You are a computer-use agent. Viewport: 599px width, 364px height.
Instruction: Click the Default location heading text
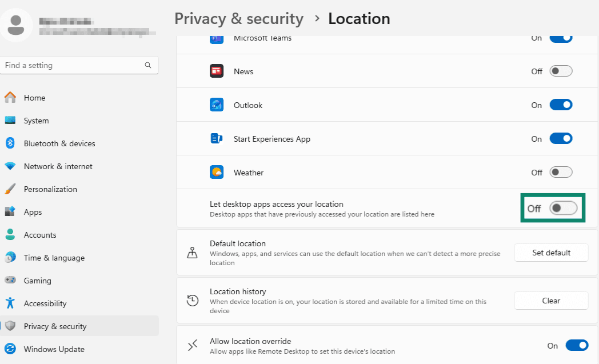238,243
